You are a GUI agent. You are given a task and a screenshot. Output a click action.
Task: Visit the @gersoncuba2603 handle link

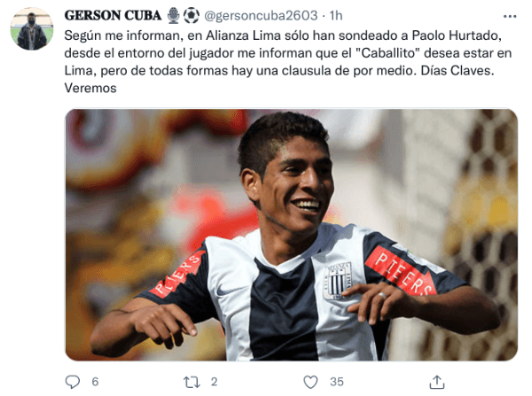click(261, 16)
